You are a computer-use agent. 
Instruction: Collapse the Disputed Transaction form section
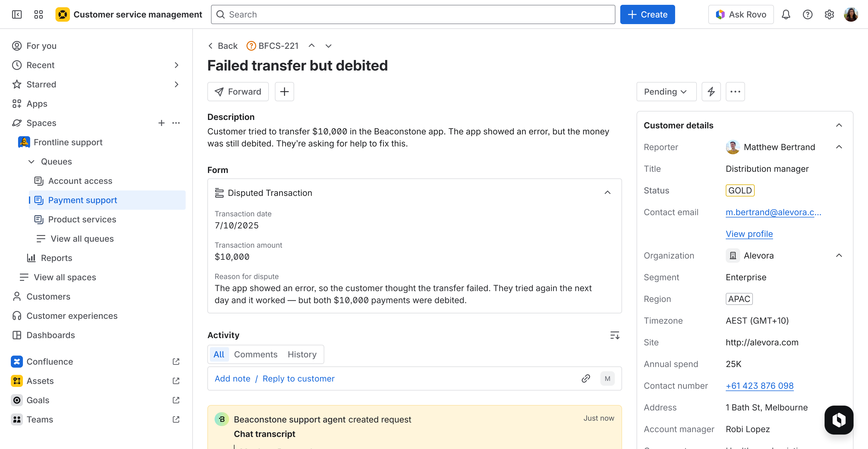(608, 192)
